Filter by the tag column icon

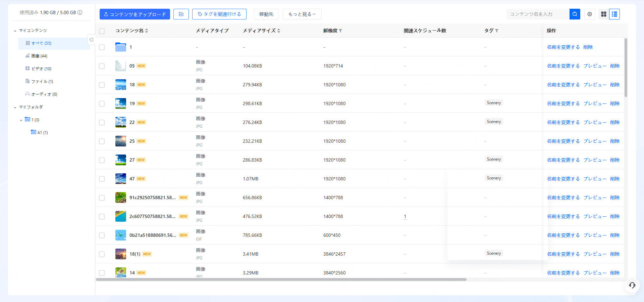coord(497,31)
